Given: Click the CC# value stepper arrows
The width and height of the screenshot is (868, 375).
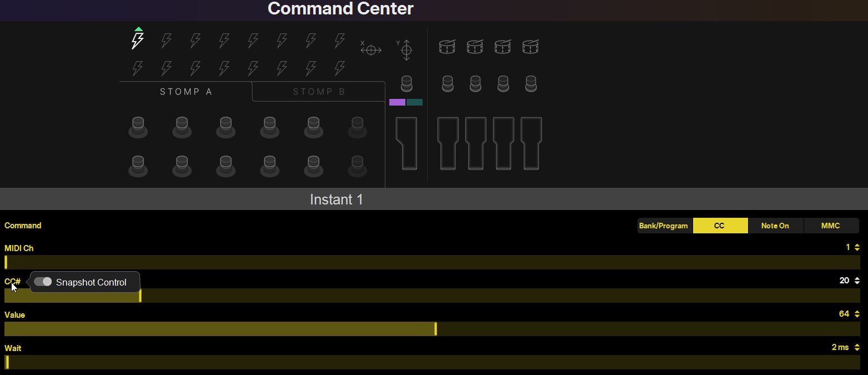Looking at the screenshot, I should 857,281.
